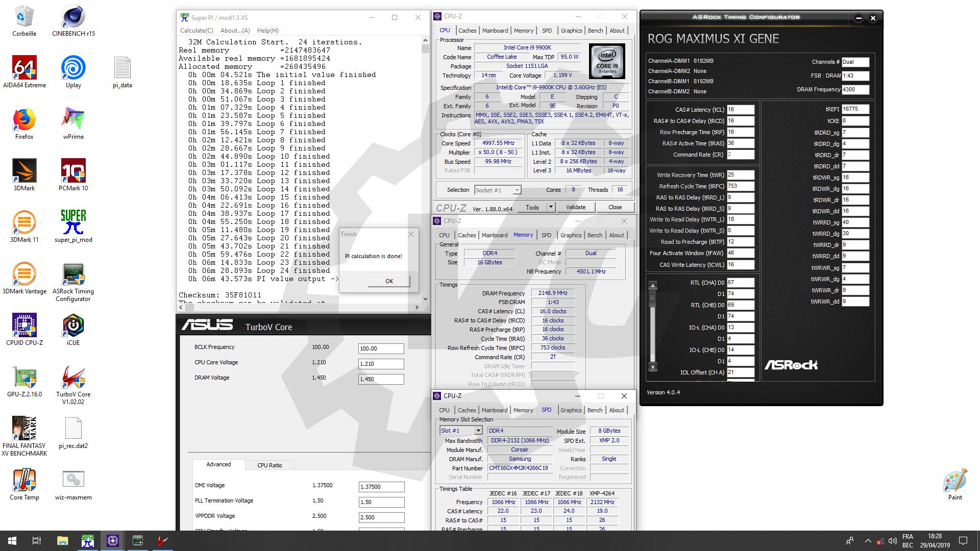The width and height of the screenshot is (980, 551).
Task: Launch the iCUE desktop icon
Action: point(73,330)
